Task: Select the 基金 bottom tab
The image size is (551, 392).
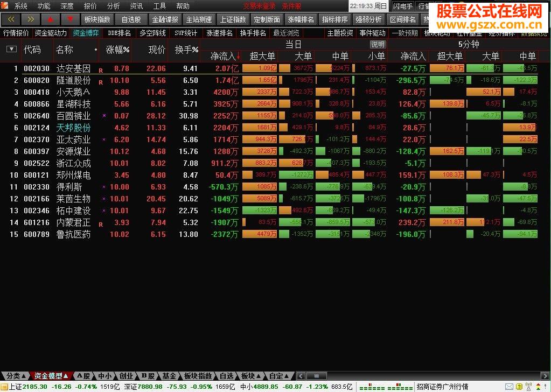Action: (x=169, y=376)
